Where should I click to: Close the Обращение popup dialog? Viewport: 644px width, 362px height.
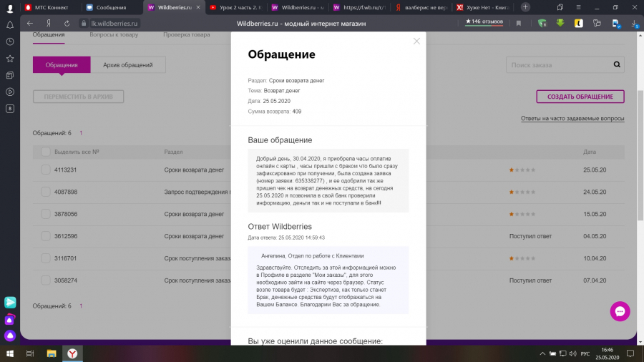(x=416, y=41)
